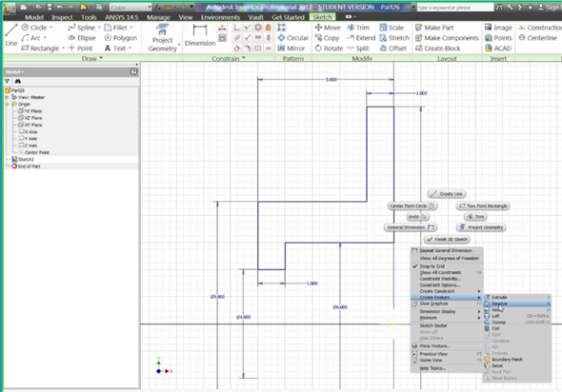Click the Rotate tool
Image resolution: width=562 pixels, height=392 pixels.
[x=329, y=49]
